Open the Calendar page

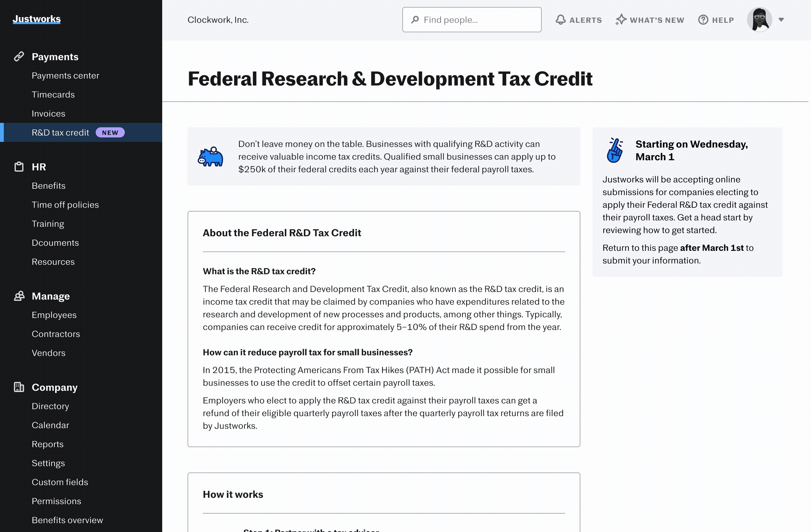[50, 425]
